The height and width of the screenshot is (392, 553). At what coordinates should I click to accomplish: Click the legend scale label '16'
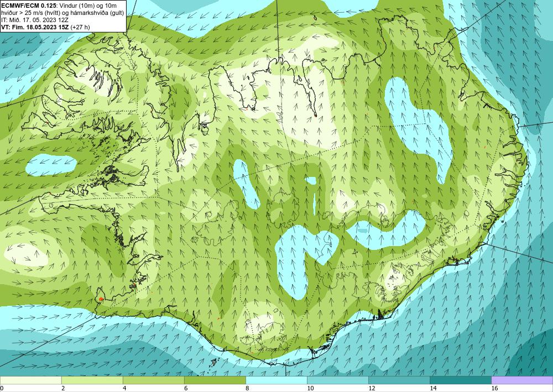pos(494,388)
